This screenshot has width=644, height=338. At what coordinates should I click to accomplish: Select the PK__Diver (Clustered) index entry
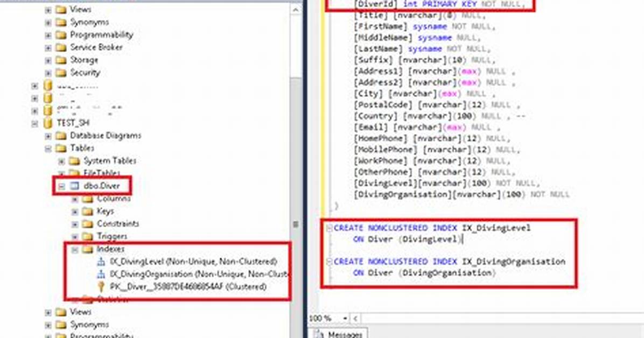click(188, 287)
